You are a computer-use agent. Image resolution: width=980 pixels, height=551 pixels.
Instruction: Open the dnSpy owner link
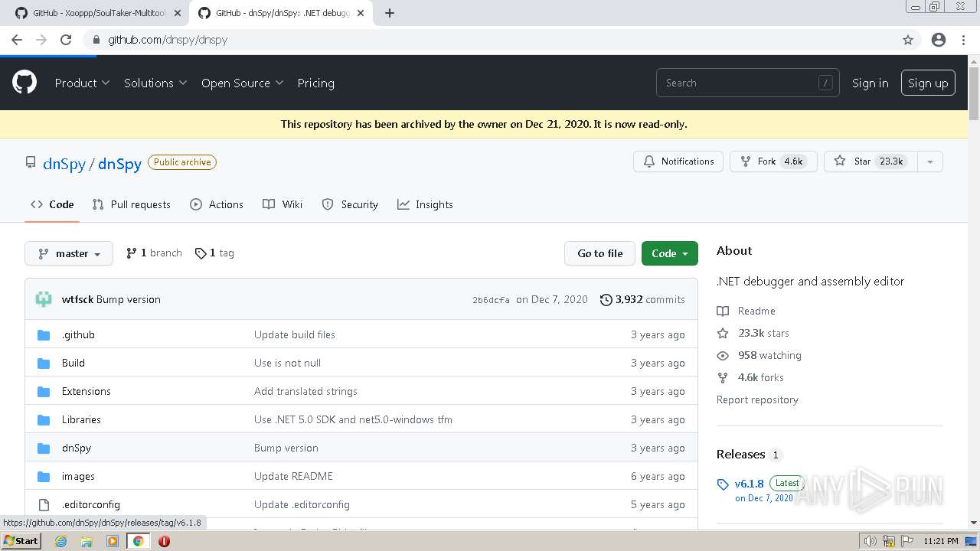click(x=64, y=164)
